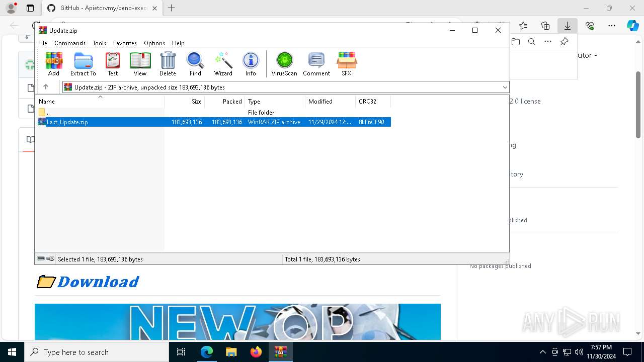Open Firefox from the taskbar
Image resolution: width=644 pixels, height=362 pixels.
click(256, 352)
